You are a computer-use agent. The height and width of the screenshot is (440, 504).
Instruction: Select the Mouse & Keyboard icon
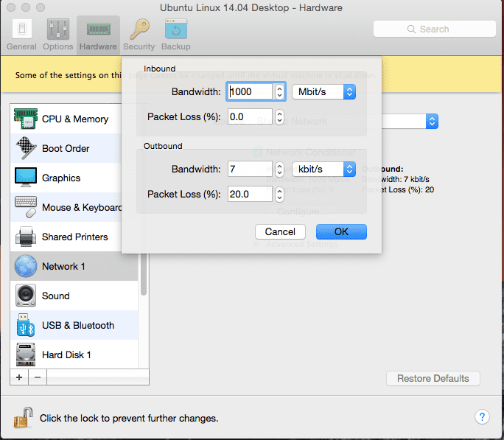click(26, 207)
